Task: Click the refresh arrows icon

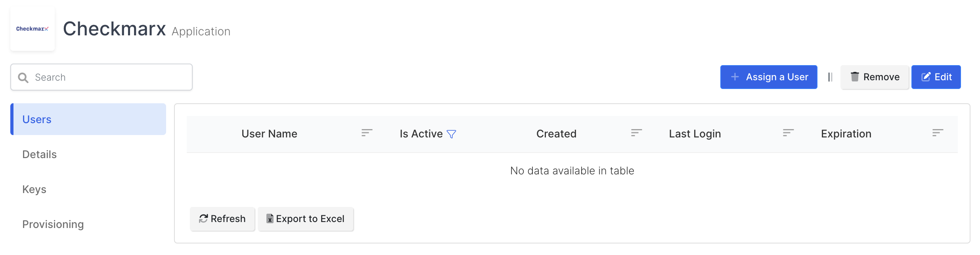Action: 203,218
